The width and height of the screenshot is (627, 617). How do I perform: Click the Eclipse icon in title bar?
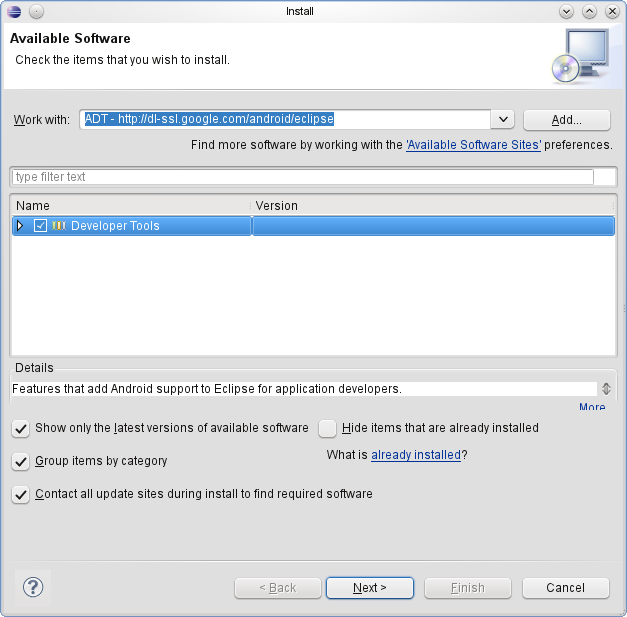[13, 11]
